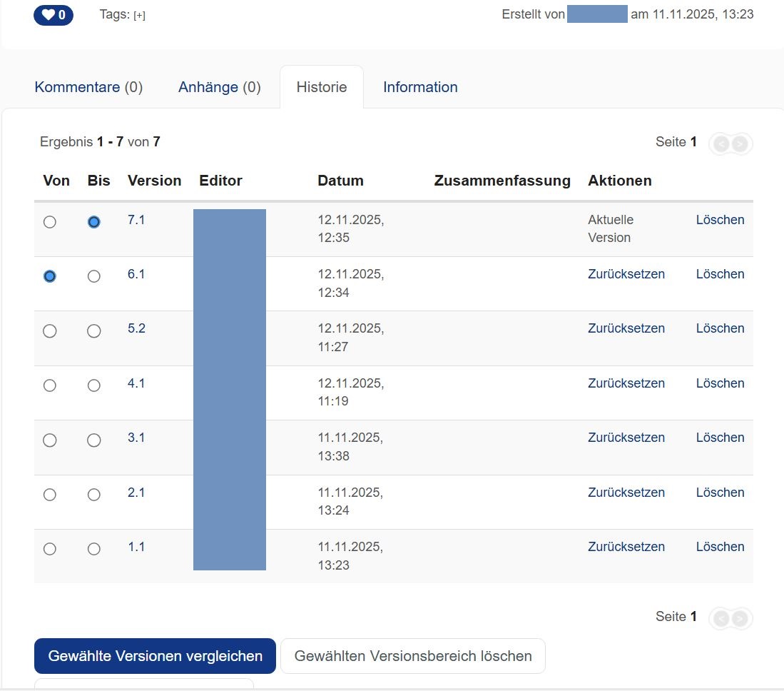Image resolution: width=784 pixels, height=691 pixels.
Task: Open the Kommentare tab
Action: tap(88, 87)
